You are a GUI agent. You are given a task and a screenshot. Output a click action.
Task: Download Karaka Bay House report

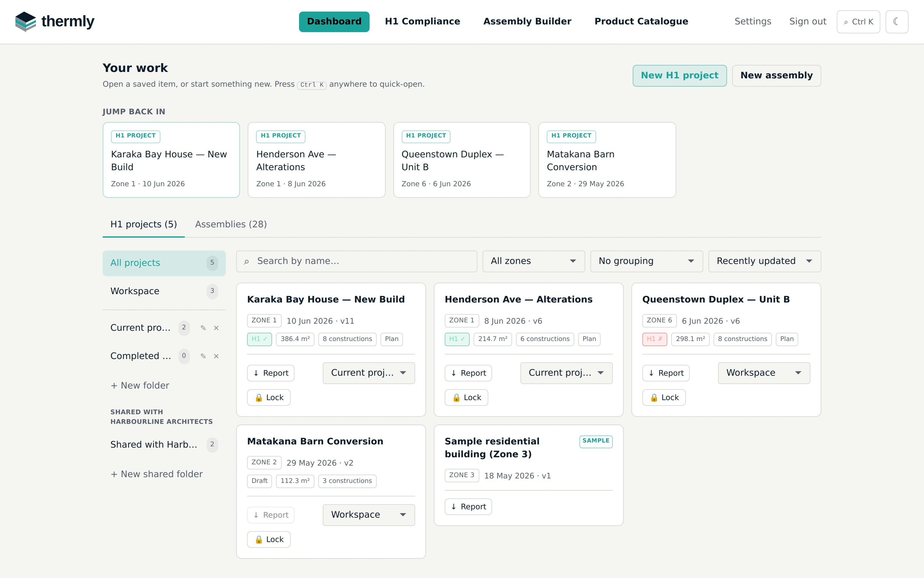point(271,373)
